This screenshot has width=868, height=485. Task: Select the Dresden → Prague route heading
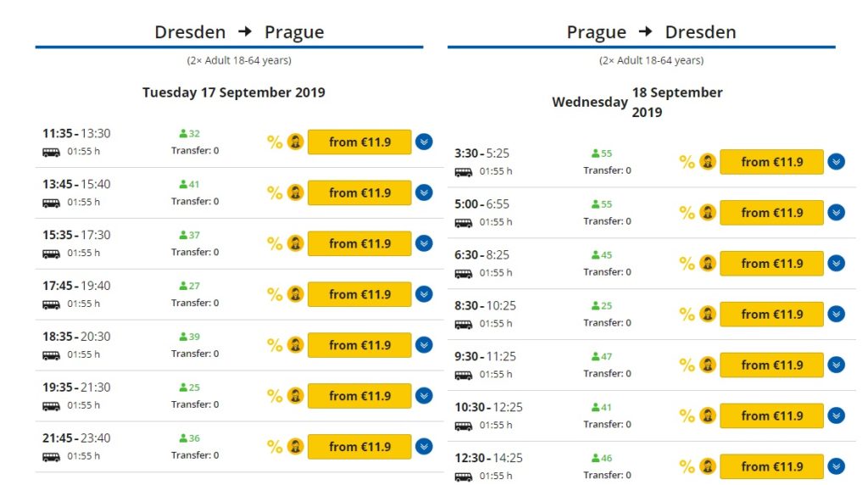239,32
